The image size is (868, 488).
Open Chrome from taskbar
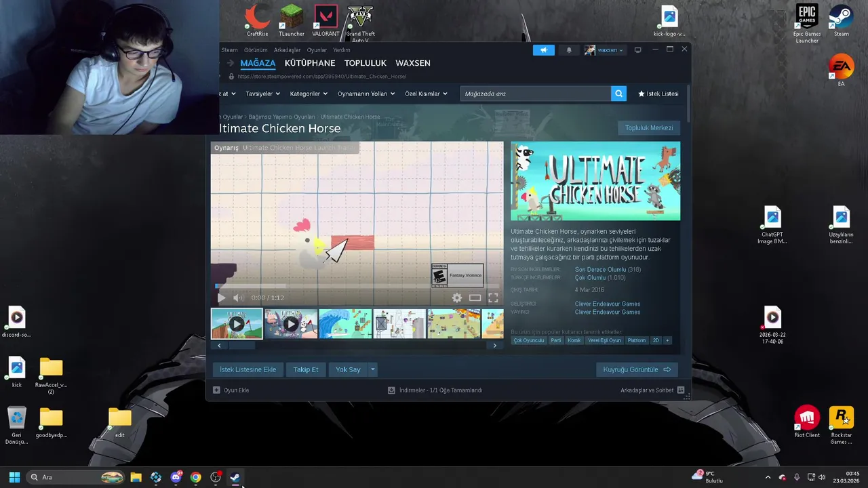196,477
